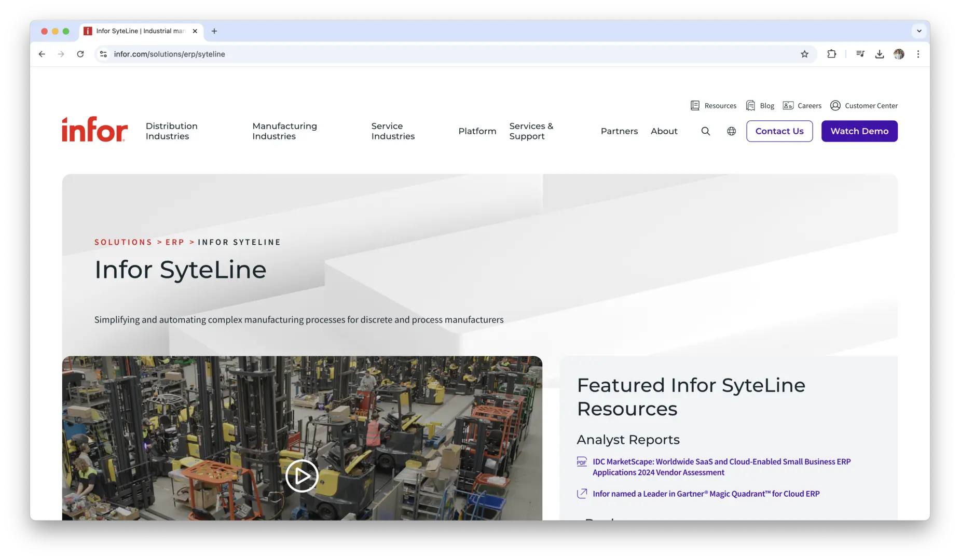Image resolution: width=960 pixels, height=560 pixels.
Task: Click the Customer Center profile icon
Action: pyautogui.click(x=835, y=106)
